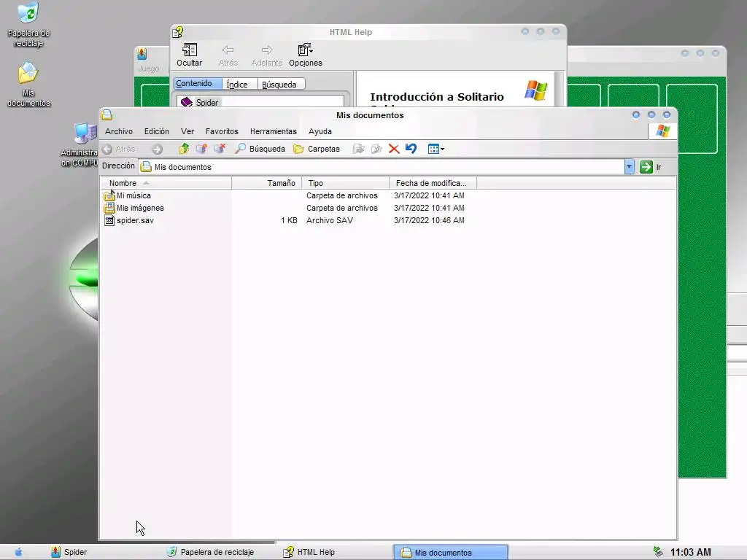This screenshot has height=560, width=747.
Task: Click the forward arrow in Mis documentos toolbar
Action: tap(158, 149)
